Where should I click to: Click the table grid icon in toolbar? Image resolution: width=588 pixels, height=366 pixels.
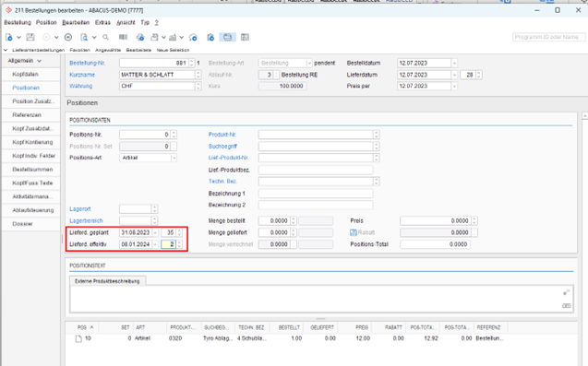[x=245, y=37]
